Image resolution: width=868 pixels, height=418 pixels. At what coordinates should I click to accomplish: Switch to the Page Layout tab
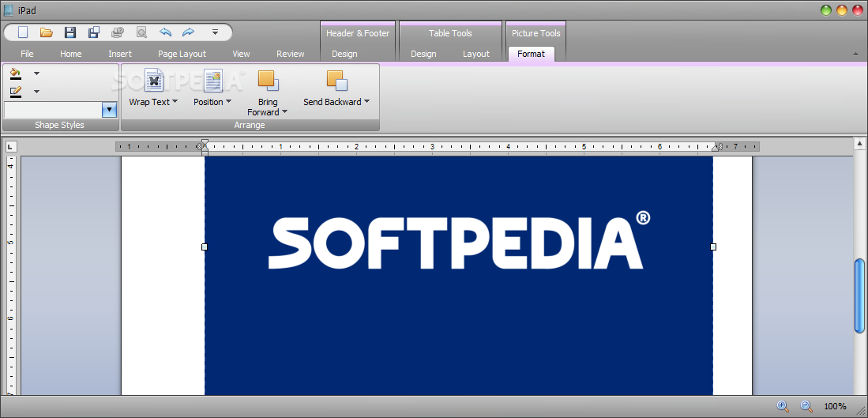click(182, 54)
